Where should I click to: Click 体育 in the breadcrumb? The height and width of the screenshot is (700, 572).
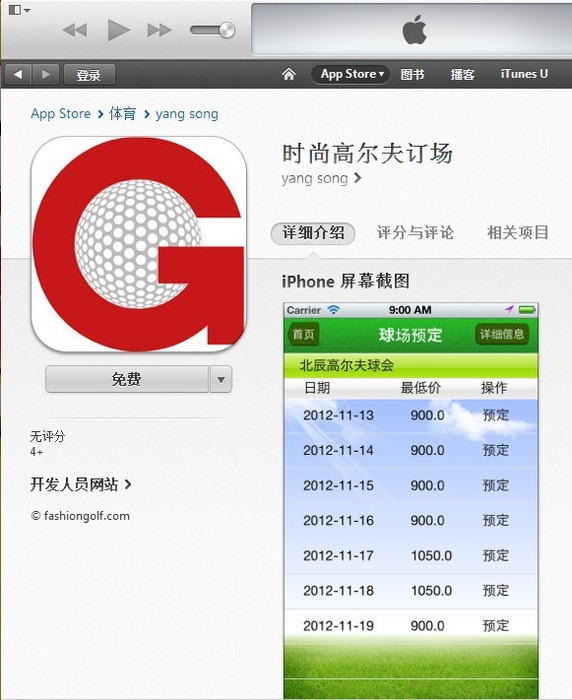pyautogui.click(x=122, y=113)
